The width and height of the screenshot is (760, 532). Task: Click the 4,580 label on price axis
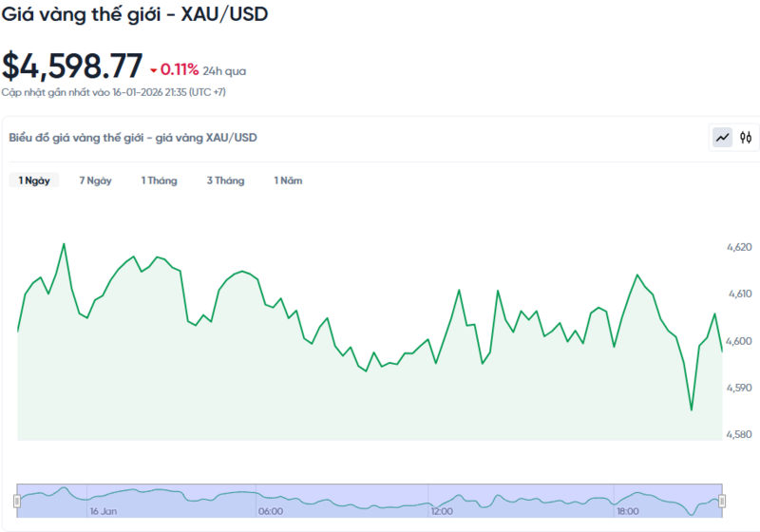[x=739, y=435]
